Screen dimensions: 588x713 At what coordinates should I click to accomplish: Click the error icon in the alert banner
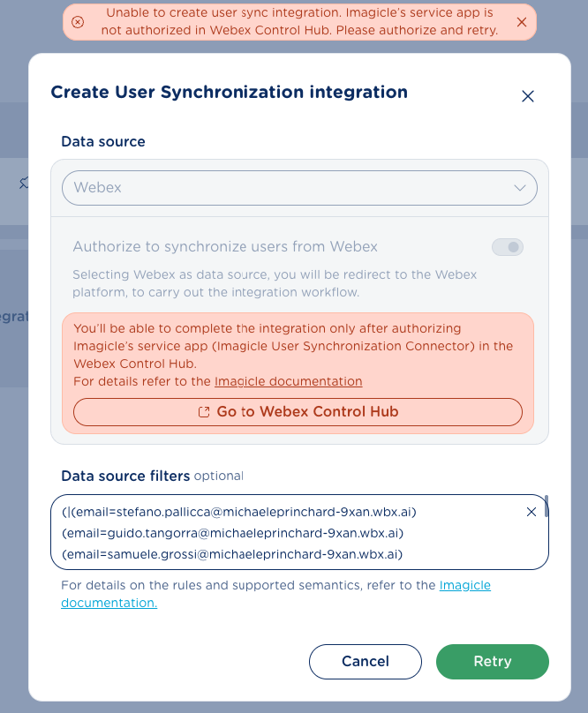click(x=78, y=22)
